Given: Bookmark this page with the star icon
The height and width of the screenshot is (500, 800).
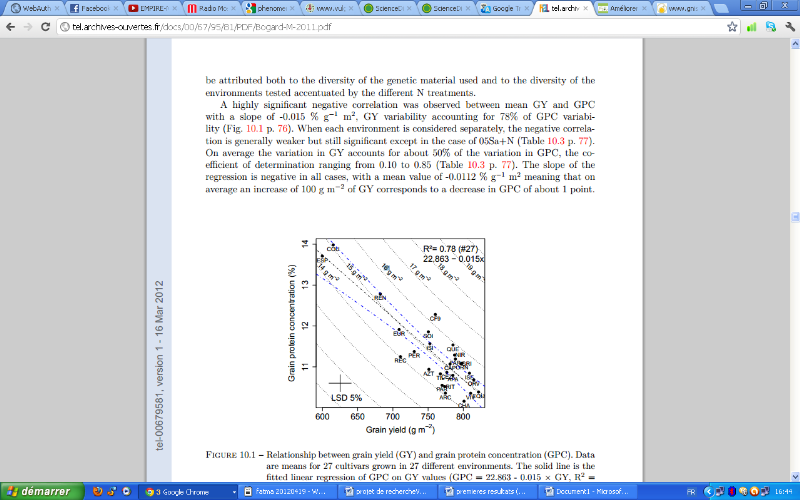Looking at the screenshot, I should coord(732,27).
